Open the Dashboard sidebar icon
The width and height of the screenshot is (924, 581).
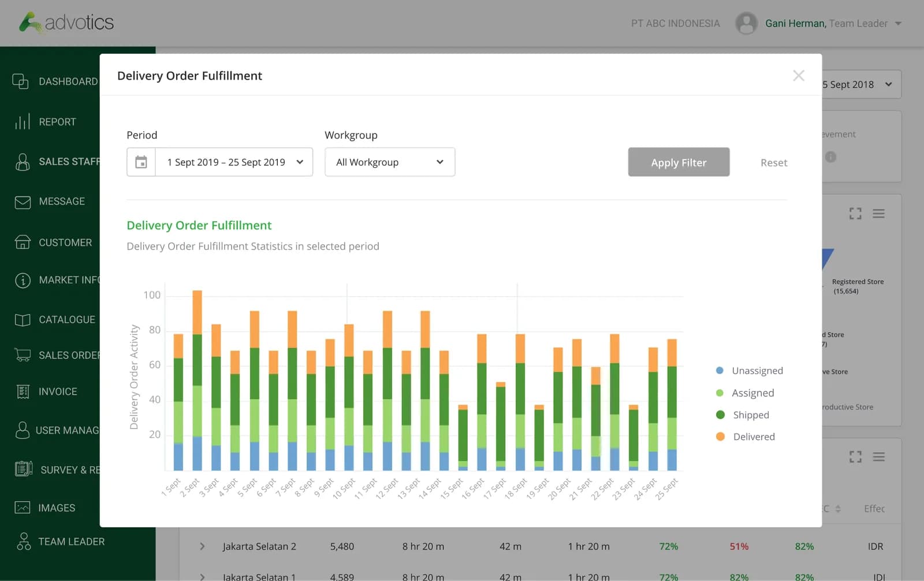click(x=21, y=81)
